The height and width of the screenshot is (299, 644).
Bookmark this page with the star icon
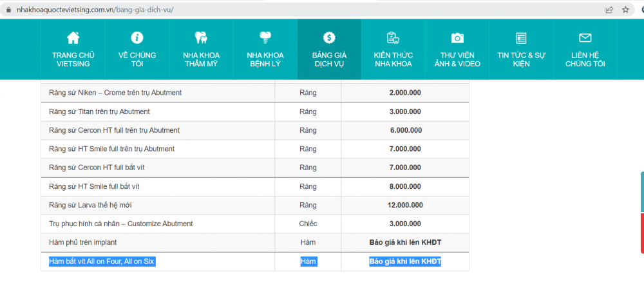tap(625, 10)
